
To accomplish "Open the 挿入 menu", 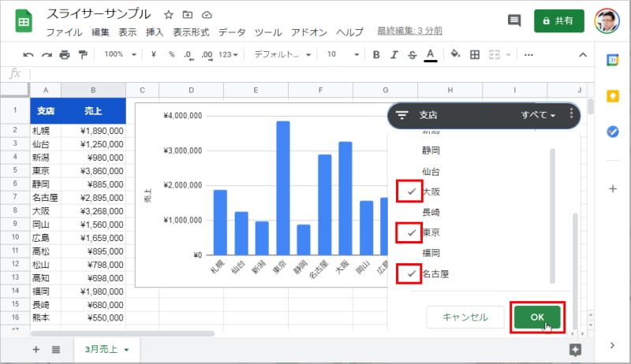I will [155, 32].
